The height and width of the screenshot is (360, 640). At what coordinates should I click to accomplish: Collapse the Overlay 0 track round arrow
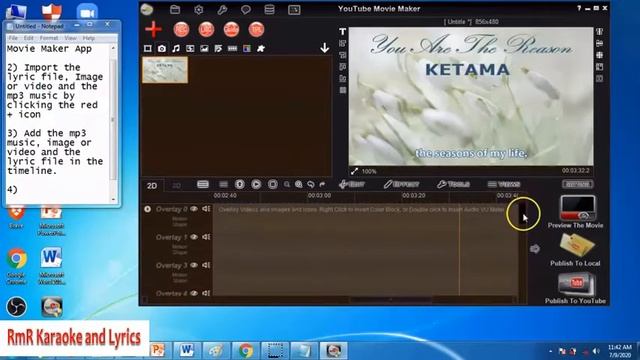pos(147,209)
